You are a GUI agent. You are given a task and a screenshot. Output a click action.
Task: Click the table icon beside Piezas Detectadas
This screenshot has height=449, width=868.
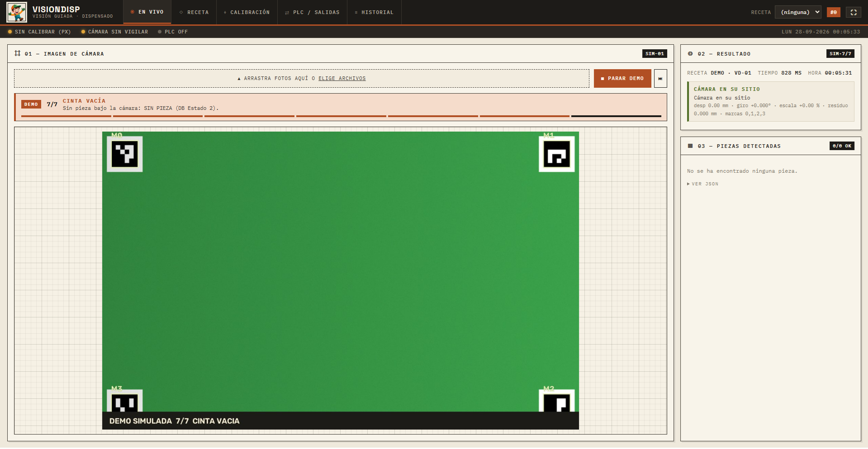pyautogui.click(x=690, y=146)
